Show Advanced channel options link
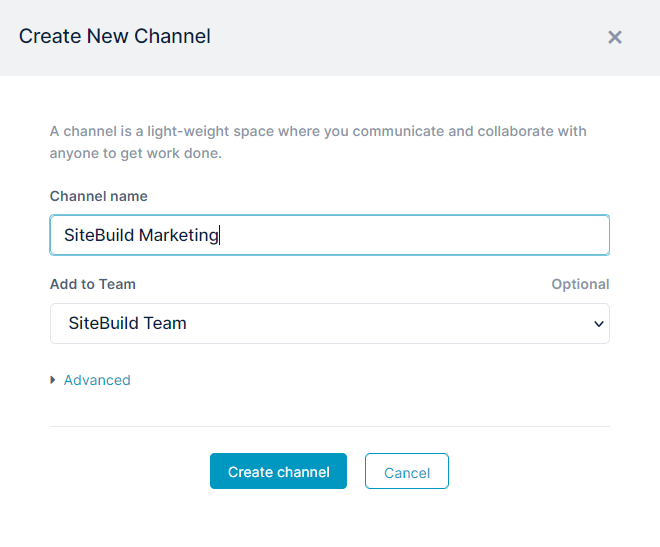 pos(97,380)
